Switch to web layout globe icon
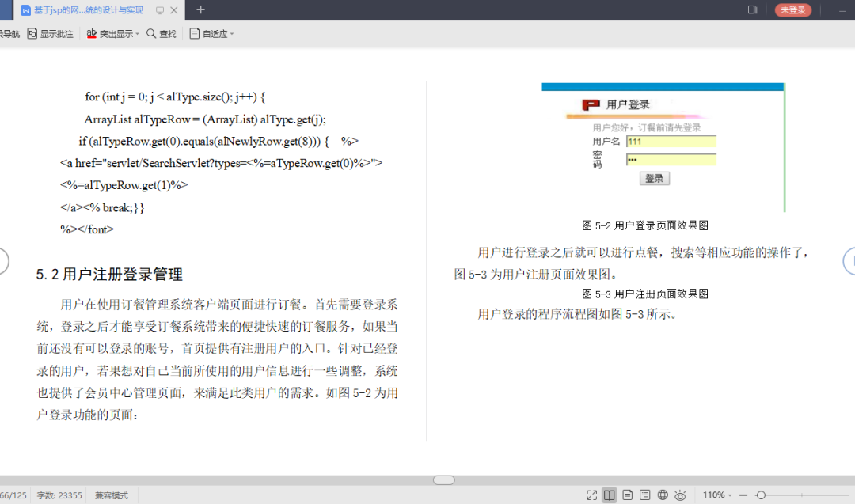The image size is (855, 504). 663,495
